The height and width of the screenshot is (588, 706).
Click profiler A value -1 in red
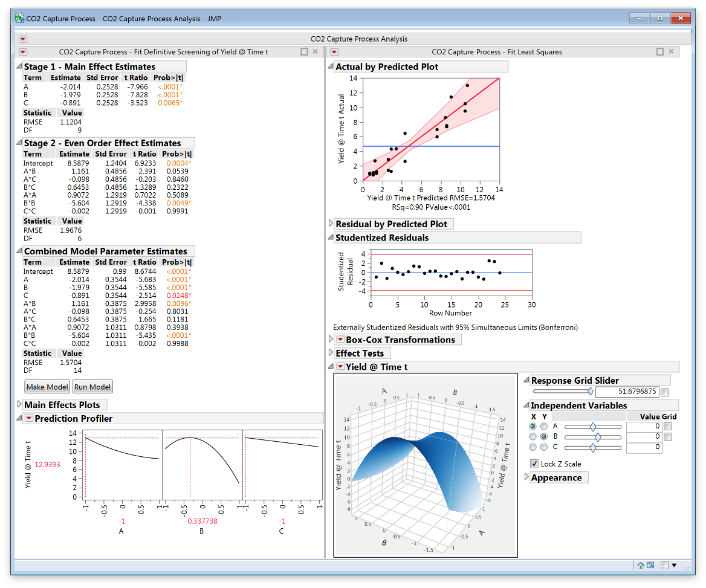click(121, 522)
